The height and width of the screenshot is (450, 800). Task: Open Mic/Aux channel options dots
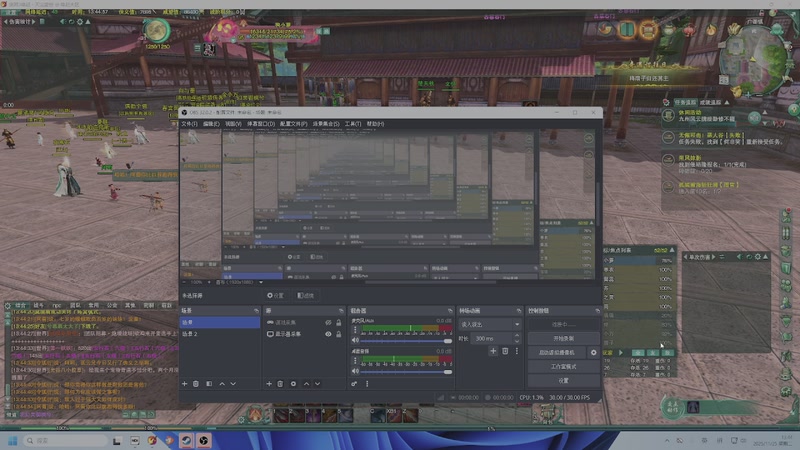pos(355,330)
